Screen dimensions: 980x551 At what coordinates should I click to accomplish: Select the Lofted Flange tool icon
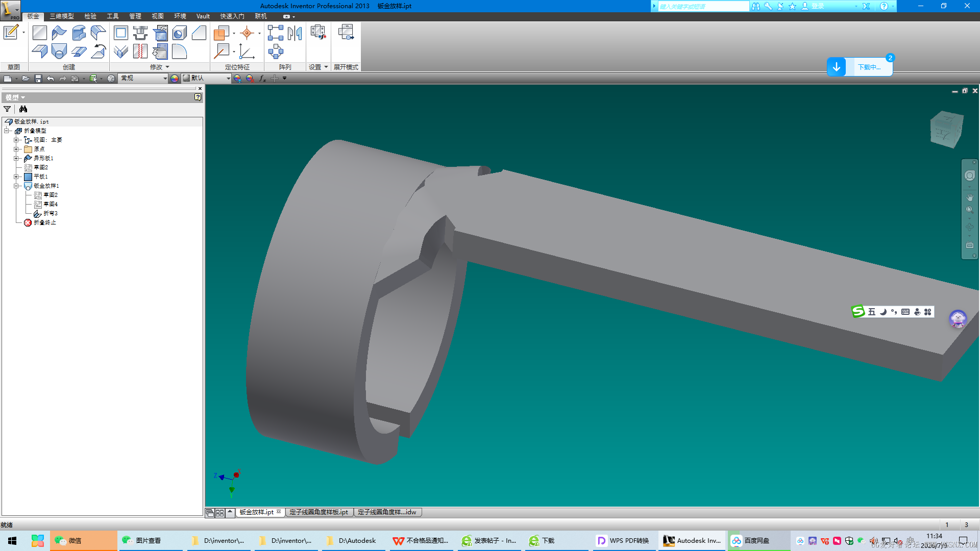59,52
